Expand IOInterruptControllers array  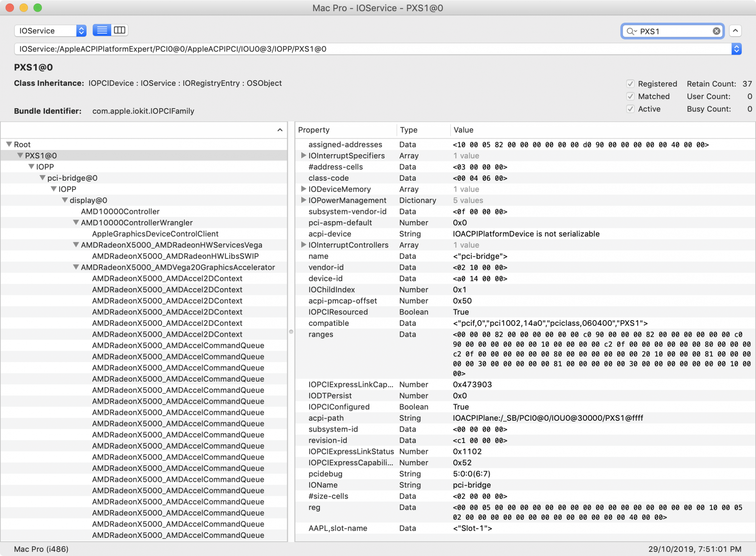click(x=303, y=245)
